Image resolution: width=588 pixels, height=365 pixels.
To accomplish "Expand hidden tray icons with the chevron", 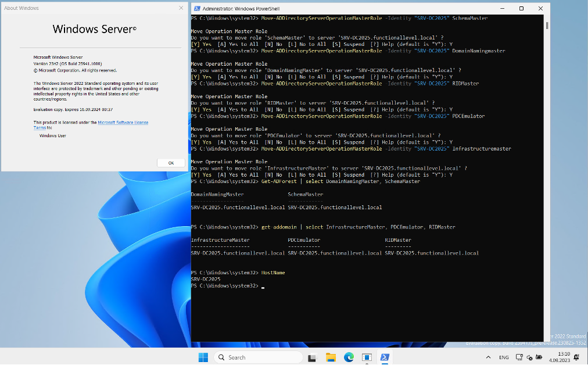I will click(x=488, y=357).
